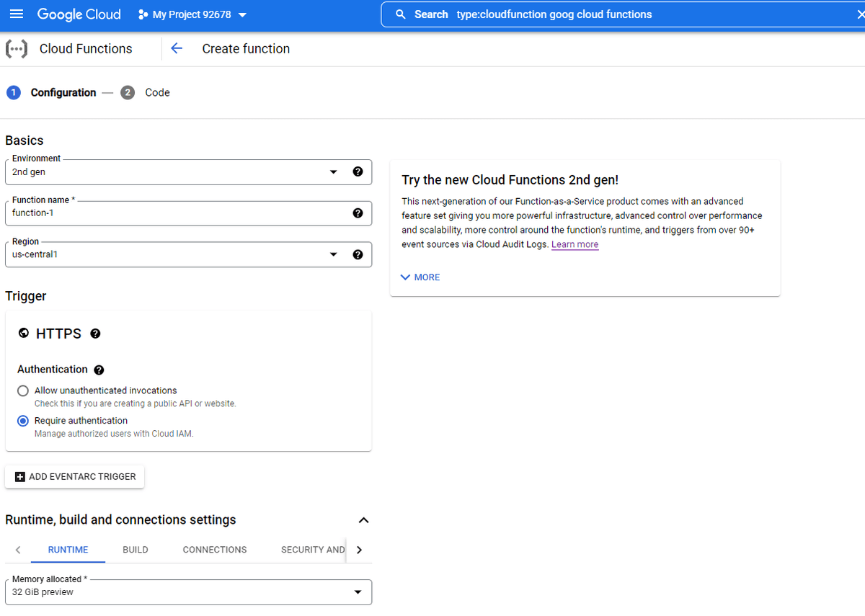This screenshot has width=865, height=616.
Task: Switch to the RUNTIME tab
Action: point(68,550)
